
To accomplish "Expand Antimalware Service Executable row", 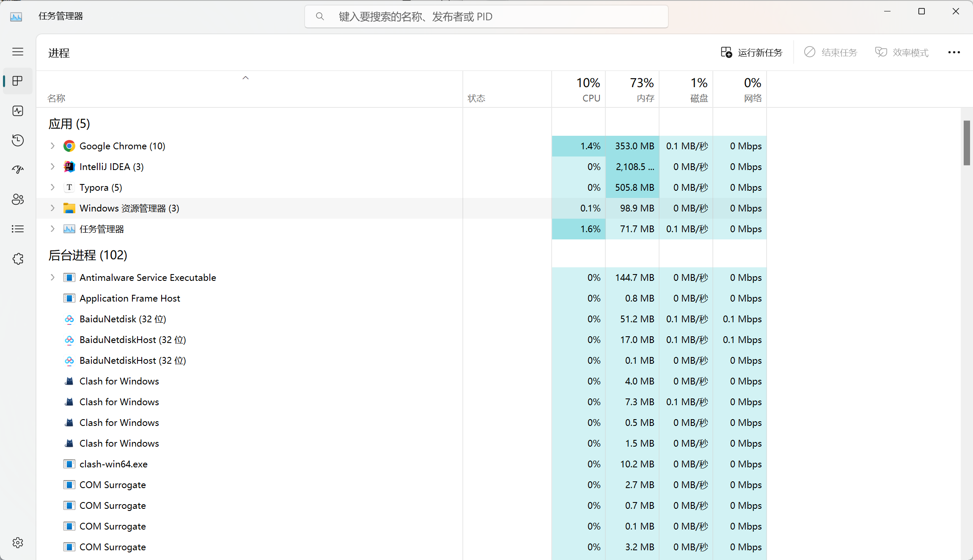I will point(52,277).
